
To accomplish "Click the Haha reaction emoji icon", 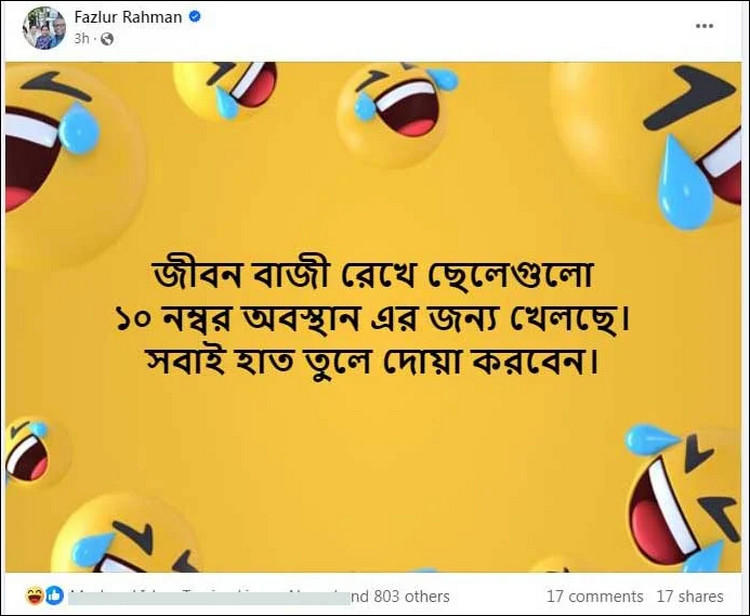I will (x=35, y=596).
